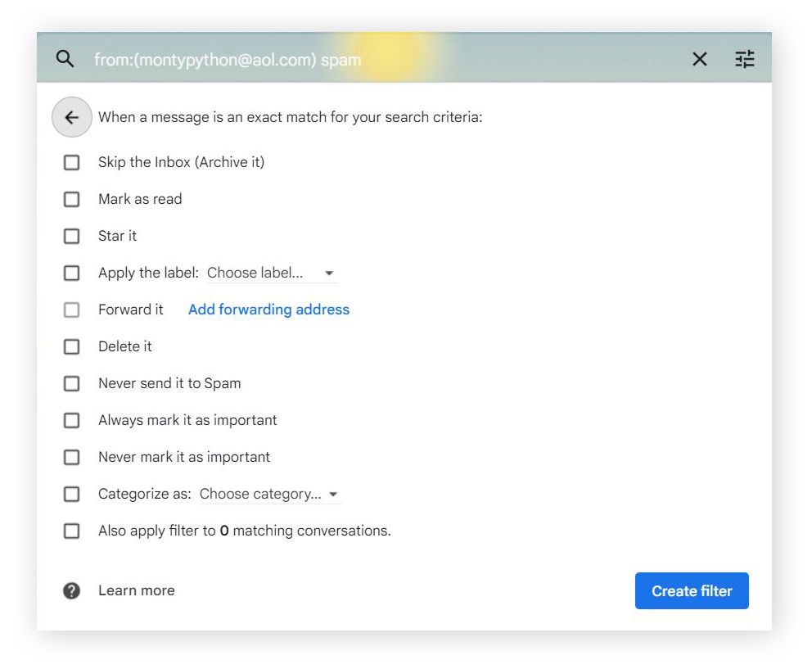Image resolution: width=812 pixels, height=669 pixels.
Task: Enable Always mark it as important
Action: 71,420
